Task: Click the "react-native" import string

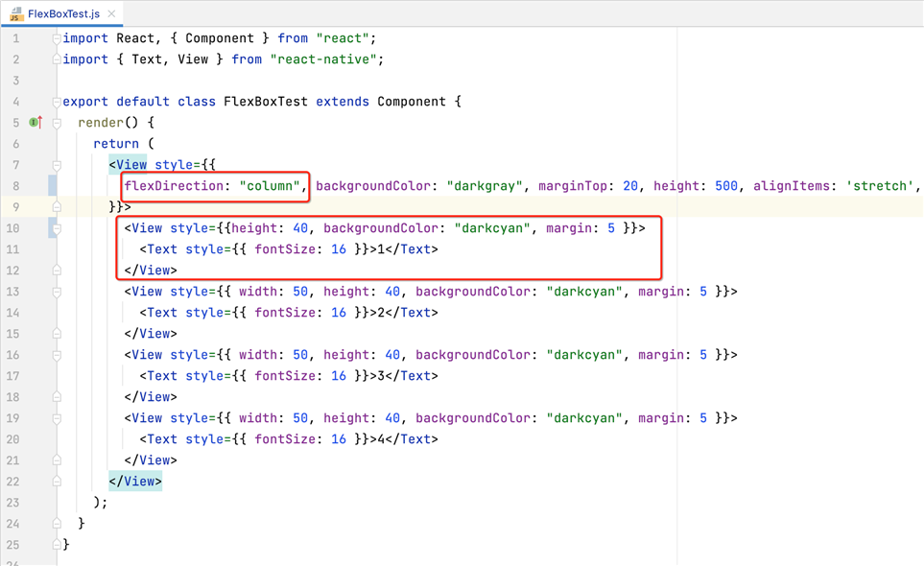Action: (x=326, y=59)
